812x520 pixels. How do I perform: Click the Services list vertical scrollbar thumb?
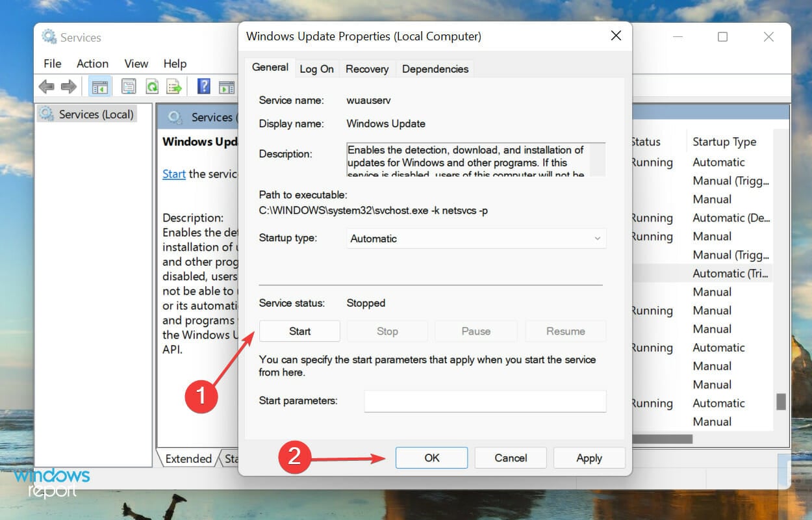coord(781,401)
